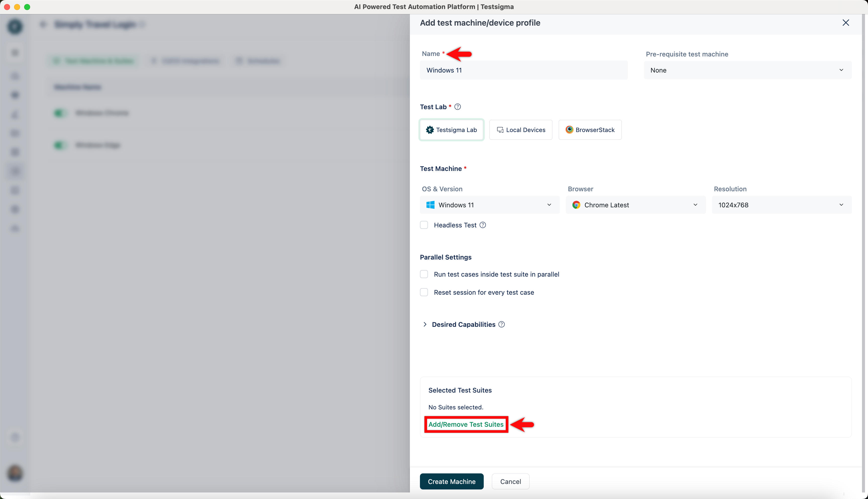Select Local Devices test lab

coord(521,130)
